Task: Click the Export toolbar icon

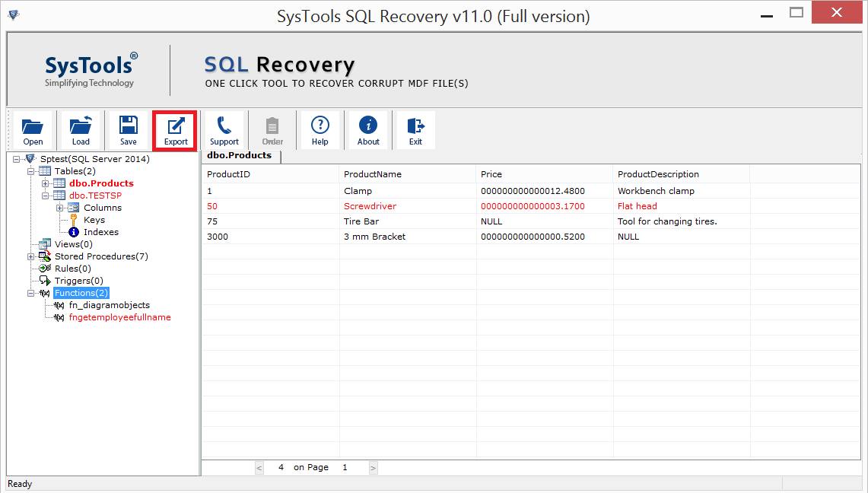Action: [x=176, y=130]
